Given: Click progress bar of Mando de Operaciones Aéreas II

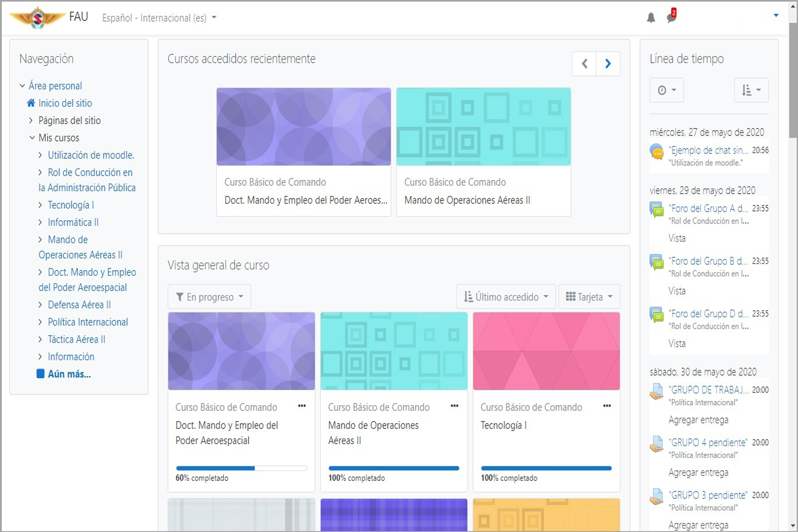Looking at the screenshot, I should point(394,468).
